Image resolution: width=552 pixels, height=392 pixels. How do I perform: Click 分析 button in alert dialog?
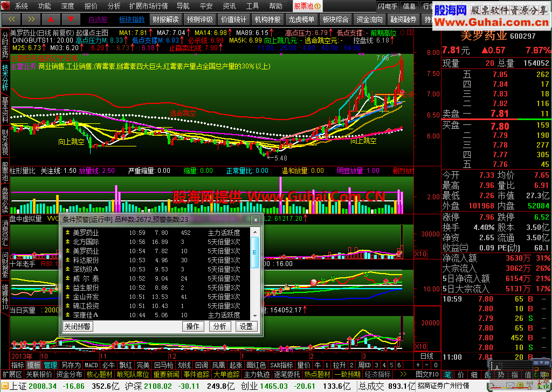[220, 327]
